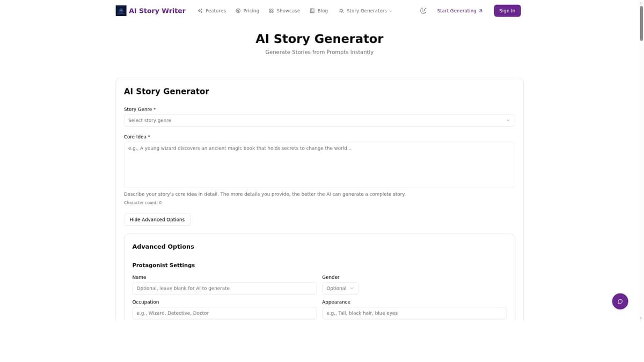The image size is (644, 362).
Task: Toggle dark mode with the moon icon
Action: point(423,10)
